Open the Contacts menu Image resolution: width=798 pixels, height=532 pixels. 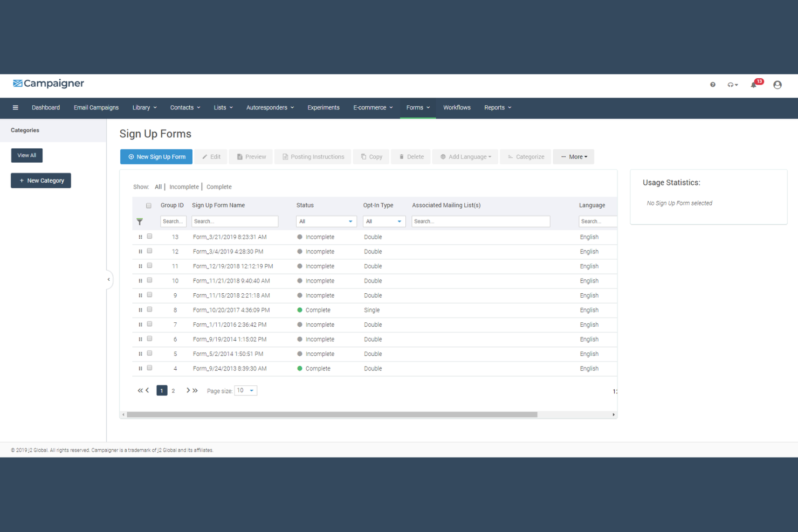click(185, 108)
